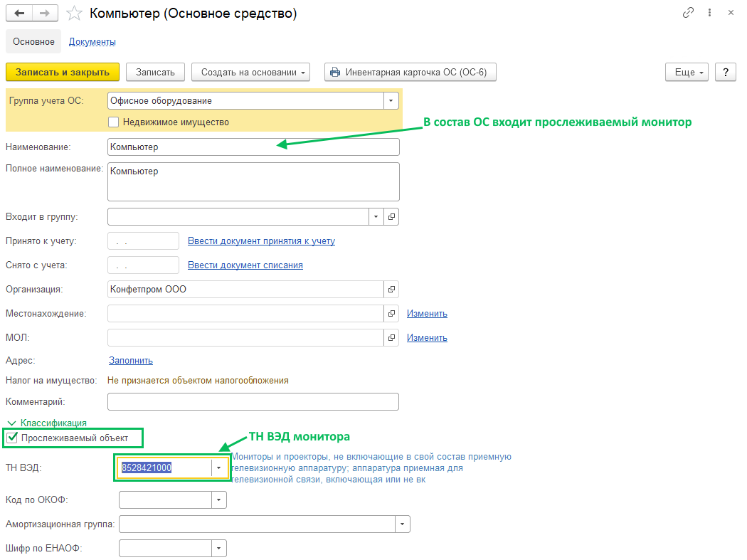Click Изменить link next to Местонахождение
747x560 pixels.
(427, 314)
